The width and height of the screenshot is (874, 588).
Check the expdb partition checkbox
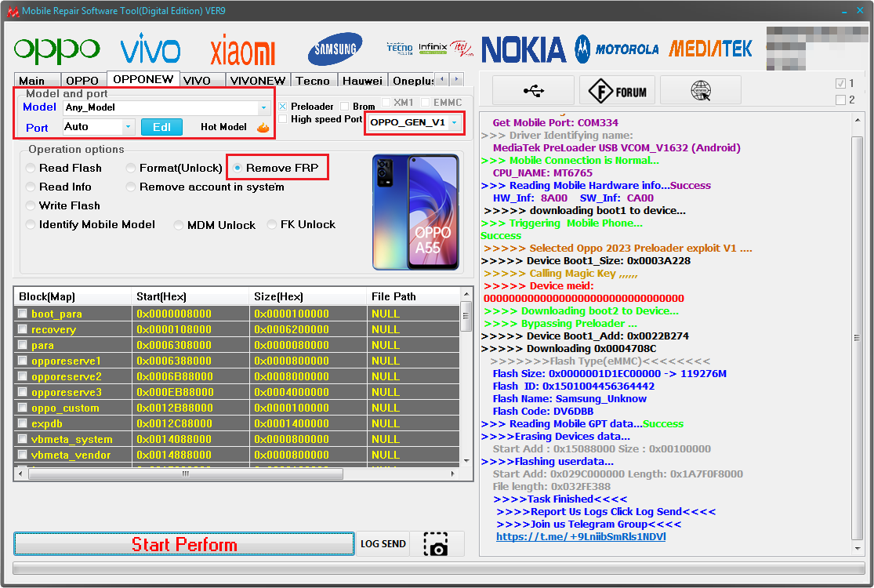coord(22,423)
